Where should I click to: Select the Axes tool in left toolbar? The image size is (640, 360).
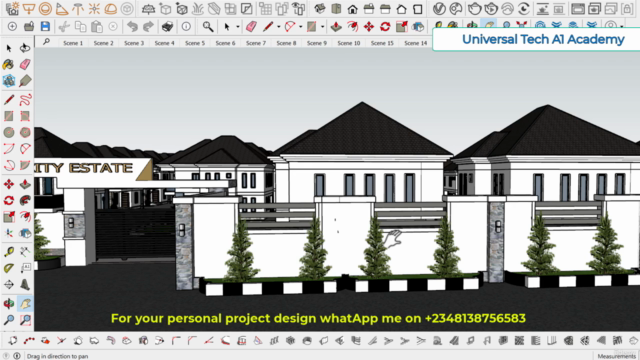pyautogui.click(x=9, y=233)
